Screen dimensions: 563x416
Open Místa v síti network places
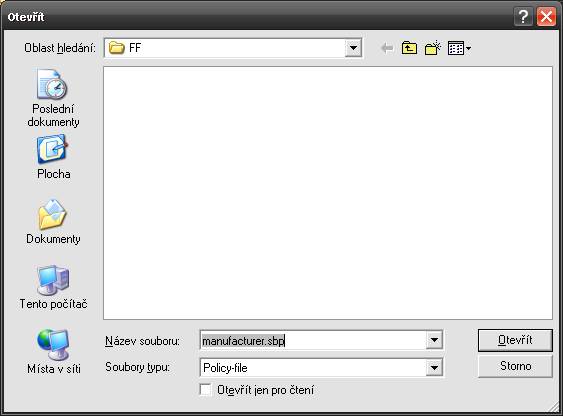[53, 352]
